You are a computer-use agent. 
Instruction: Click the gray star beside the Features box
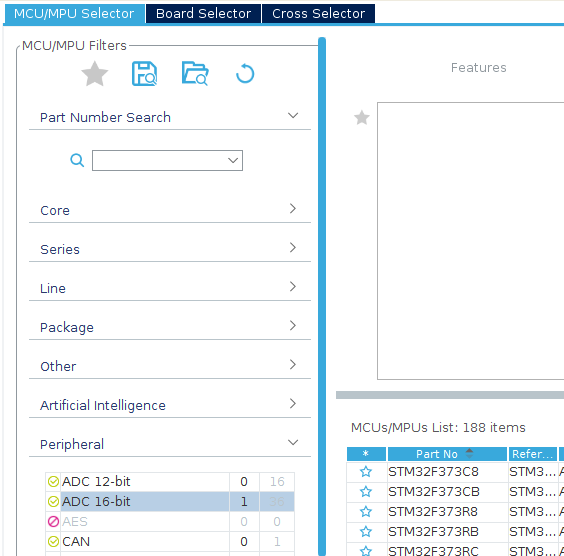click(361, 118)
